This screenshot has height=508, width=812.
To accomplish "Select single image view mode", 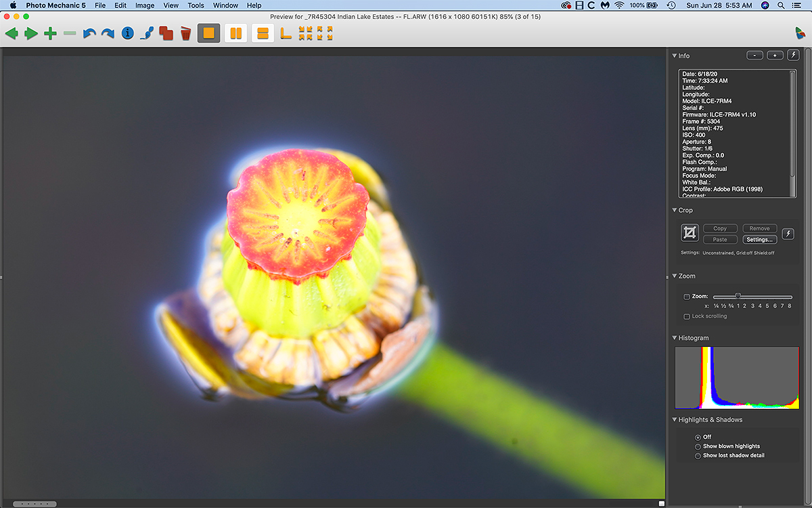I will point(209,33).
